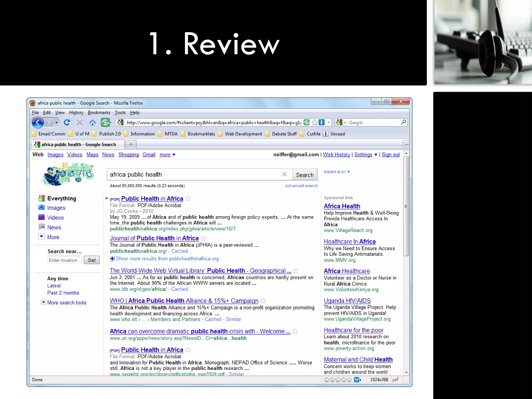532x399 pixels.
Task: Open the search engine selector dropdown
Action: [x=345, y=122]
